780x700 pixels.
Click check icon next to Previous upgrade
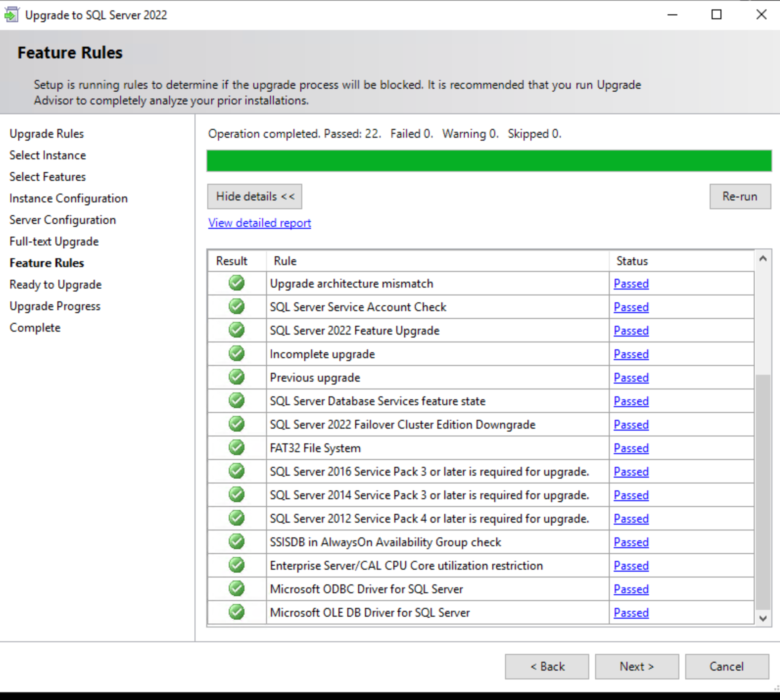[237, 377]
